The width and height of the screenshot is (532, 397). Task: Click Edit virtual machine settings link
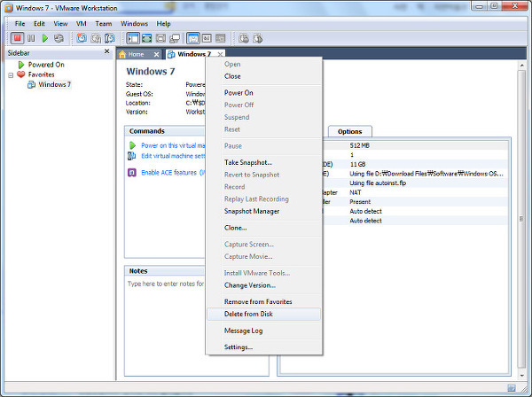coord(173,156)
